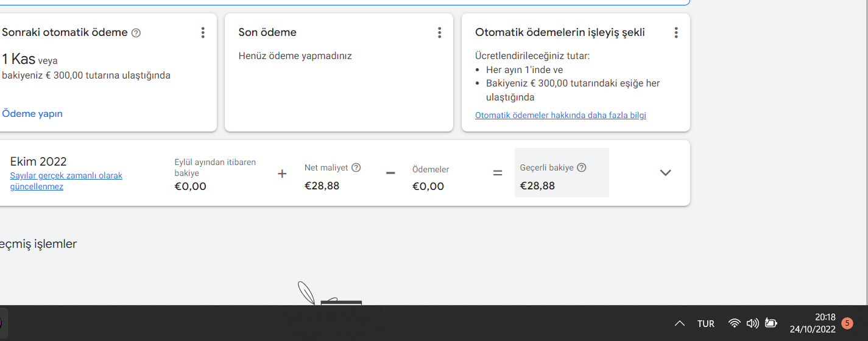The height and width of the screenshot is (341, 868).
Task: Open three-dot menu on Sonraki otomatik ödeme card
Action: [203, 33]
